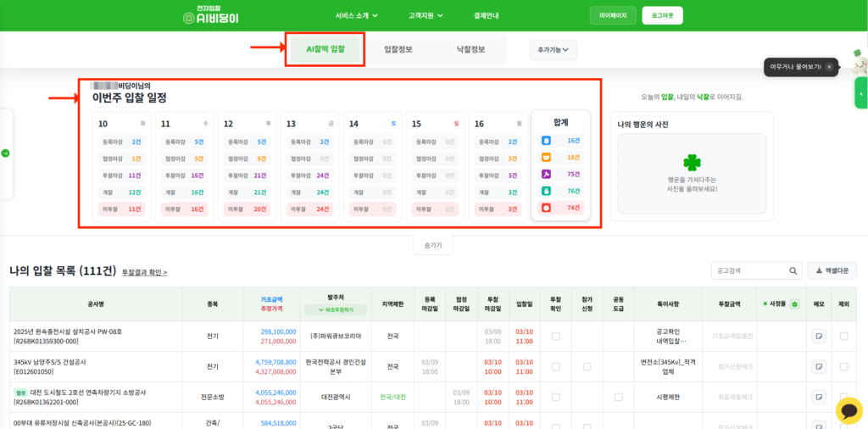Click the purple 투찰마감 icon in 합계 card

547,174
